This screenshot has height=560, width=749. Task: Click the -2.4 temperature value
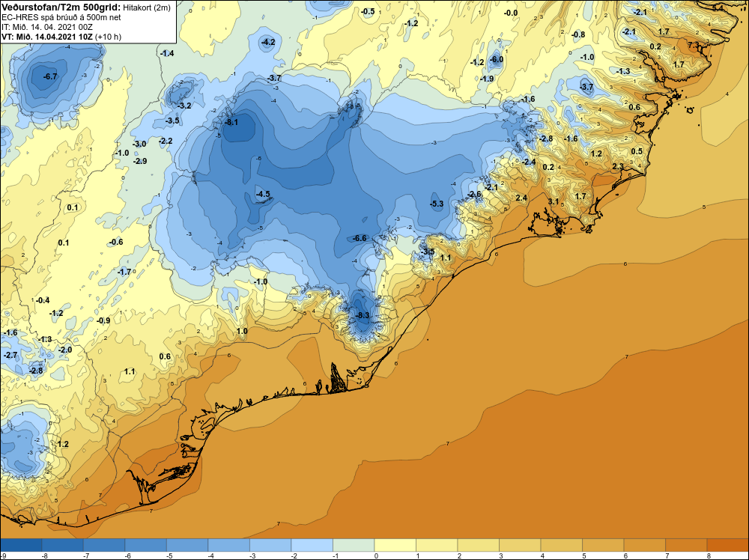point(529,162)
